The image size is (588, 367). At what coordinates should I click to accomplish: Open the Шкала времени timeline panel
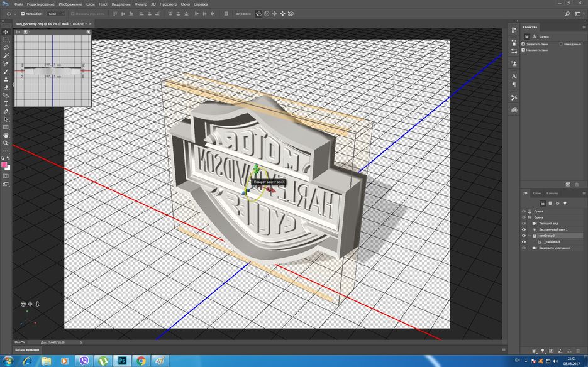pyautogui.click(x=27, y=350)
